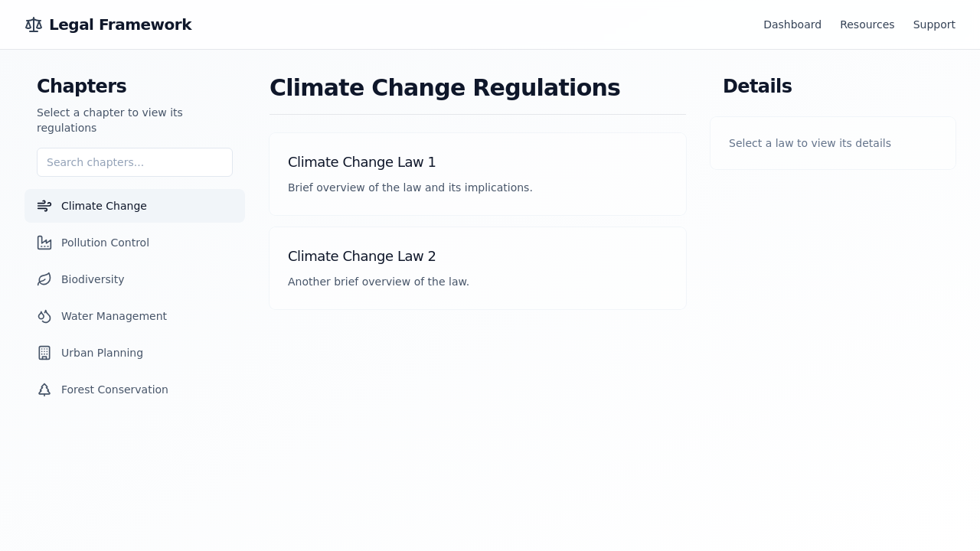The height and width of the screenshot is (551, 980).
Task: Go to the Support page
Action: [934, 24]
